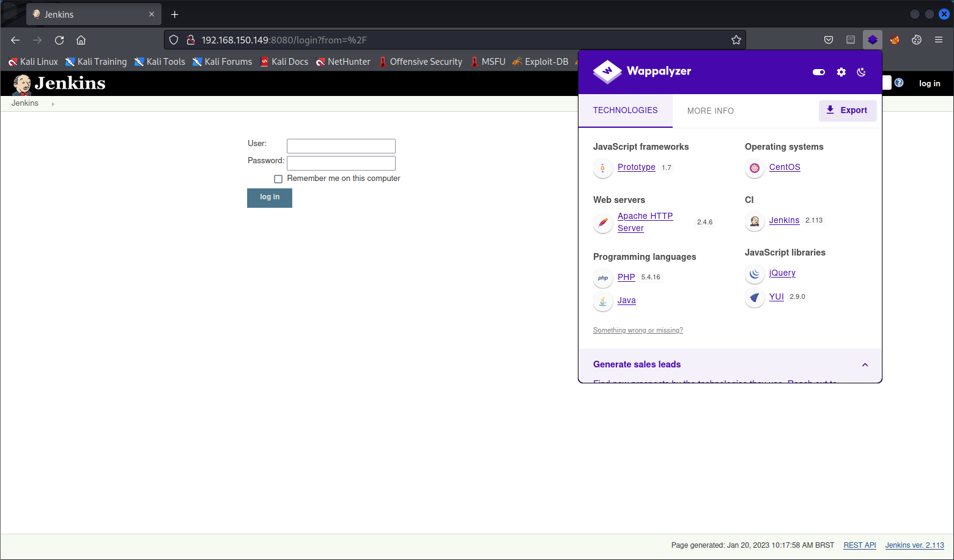
Task: Click the Jenkins butler logo header
Action: [59, 84]
